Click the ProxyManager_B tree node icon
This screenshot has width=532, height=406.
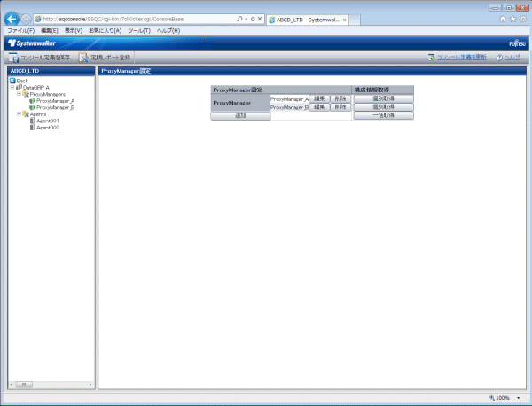(33, 107)
